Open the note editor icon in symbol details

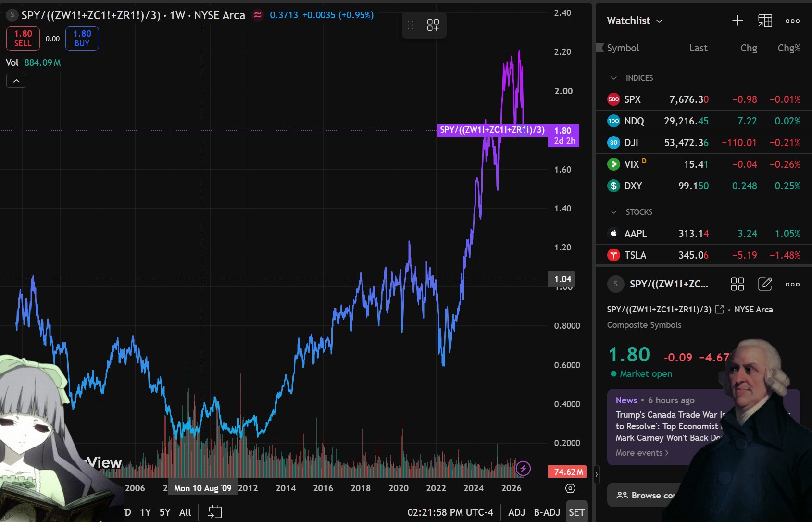[x=765, y=284]
